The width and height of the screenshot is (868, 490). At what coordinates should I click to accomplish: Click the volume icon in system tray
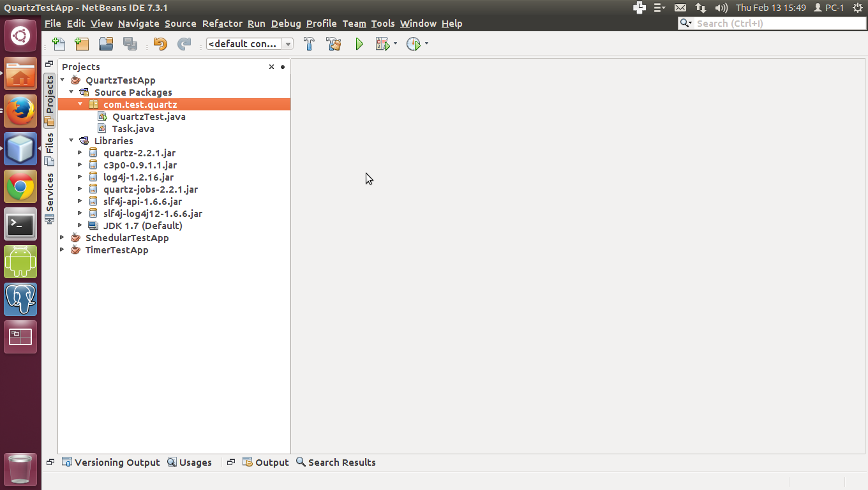click(x=721, y=8)
